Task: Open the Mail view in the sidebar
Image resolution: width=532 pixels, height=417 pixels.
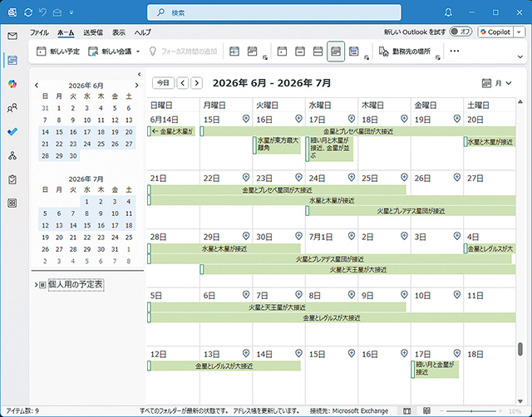Action: coord(12,36)
